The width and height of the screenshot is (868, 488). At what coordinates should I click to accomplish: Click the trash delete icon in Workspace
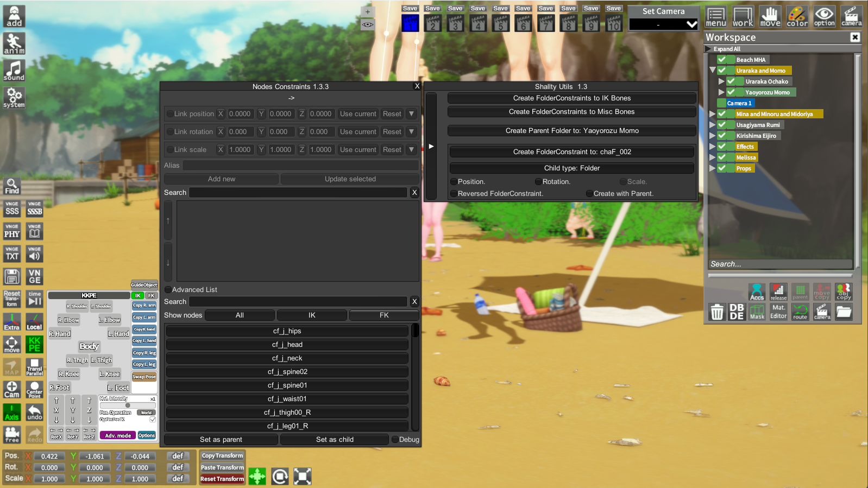(717, 312)
